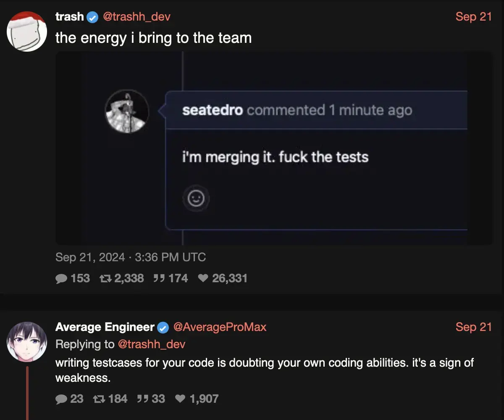Open Average Engineer's anime avatar
The width and height of the screenshot is (504, 420).
pyautogui.click(x=27, y=342)
